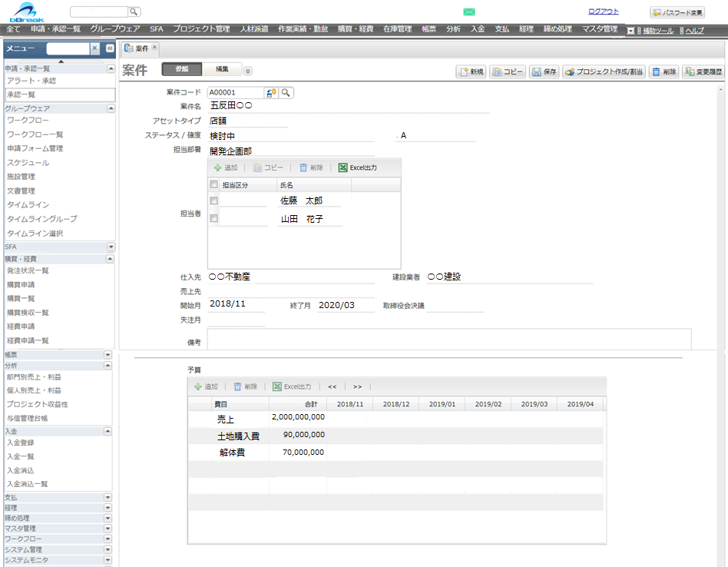The height and width of the screenshot is (567, 728).
Task: Switch to the 編集 mode tab
Action: 222,69
